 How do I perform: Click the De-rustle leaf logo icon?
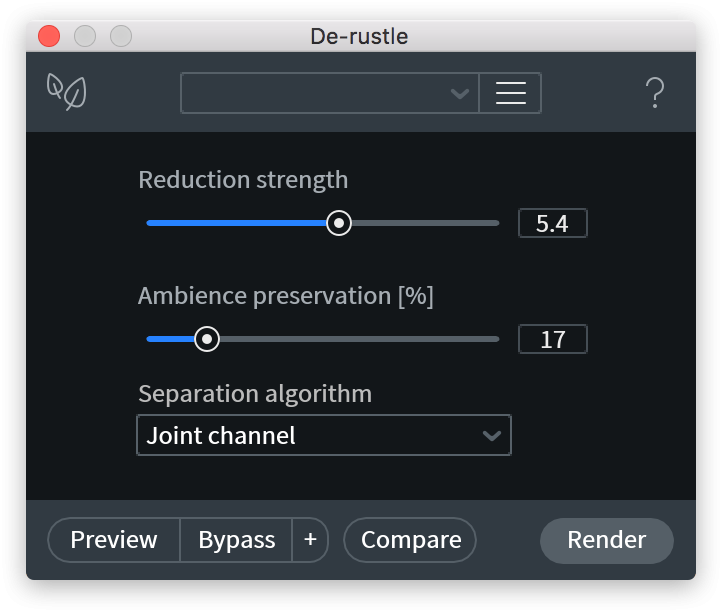tap(67, 92)
